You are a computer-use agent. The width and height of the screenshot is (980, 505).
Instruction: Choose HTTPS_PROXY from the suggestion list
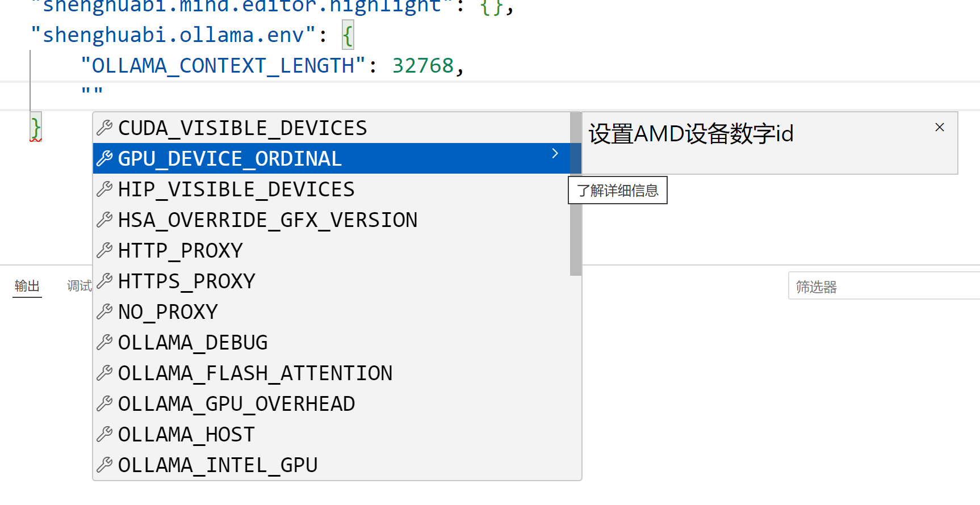tap(187, 281)
